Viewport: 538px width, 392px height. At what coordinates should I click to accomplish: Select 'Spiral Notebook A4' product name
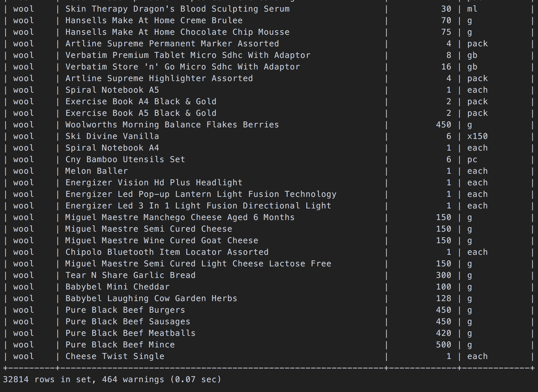(x=112, y=148)
